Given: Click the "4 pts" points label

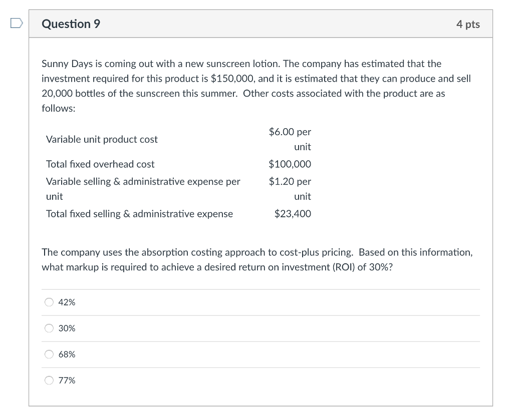Looking at the screenshot, I should [468, 24].
